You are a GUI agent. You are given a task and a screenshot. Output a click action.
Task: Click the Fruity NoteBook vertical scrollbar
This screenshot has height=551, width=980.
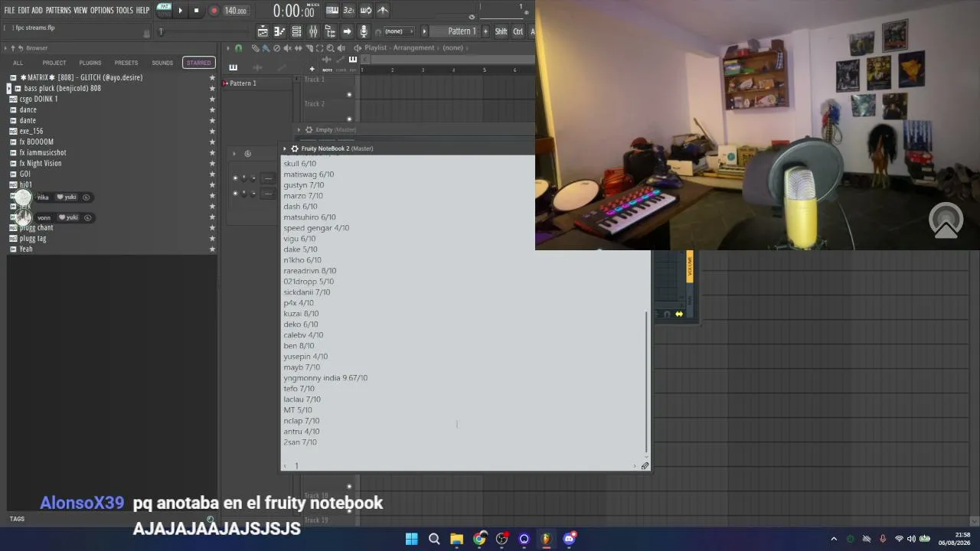[x=647, y=383]
